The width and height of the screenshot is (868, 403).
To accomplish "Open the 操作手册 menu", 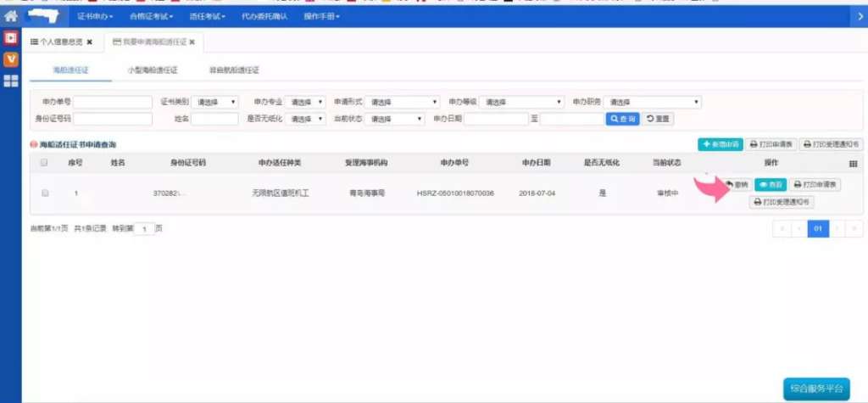I will pyautogui.click(x=321, y=17).
